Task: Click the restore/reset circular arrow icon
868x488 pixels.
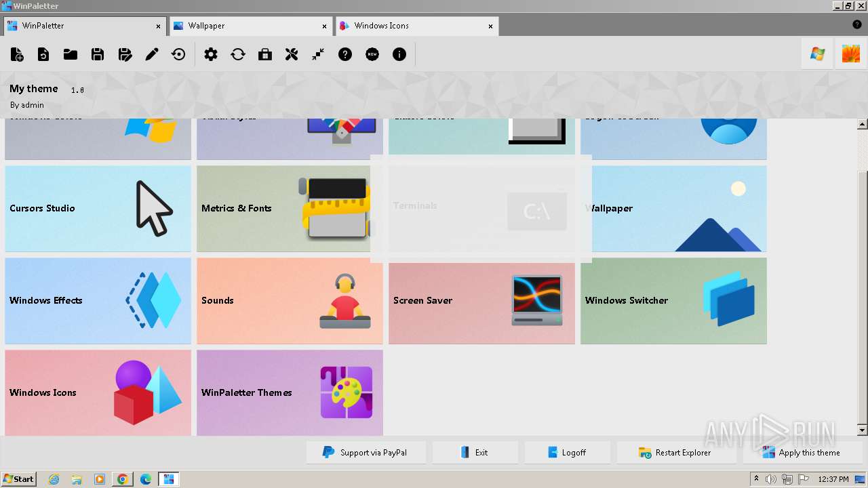Action: pyautogui.click(x=179, y=54)
